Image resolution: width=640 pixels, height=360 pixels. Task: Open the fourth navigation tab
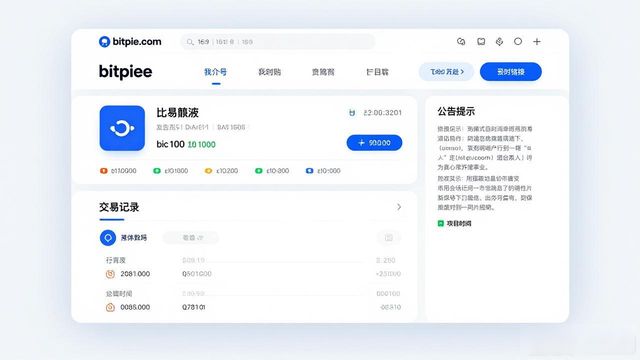[x=377, y=72]
